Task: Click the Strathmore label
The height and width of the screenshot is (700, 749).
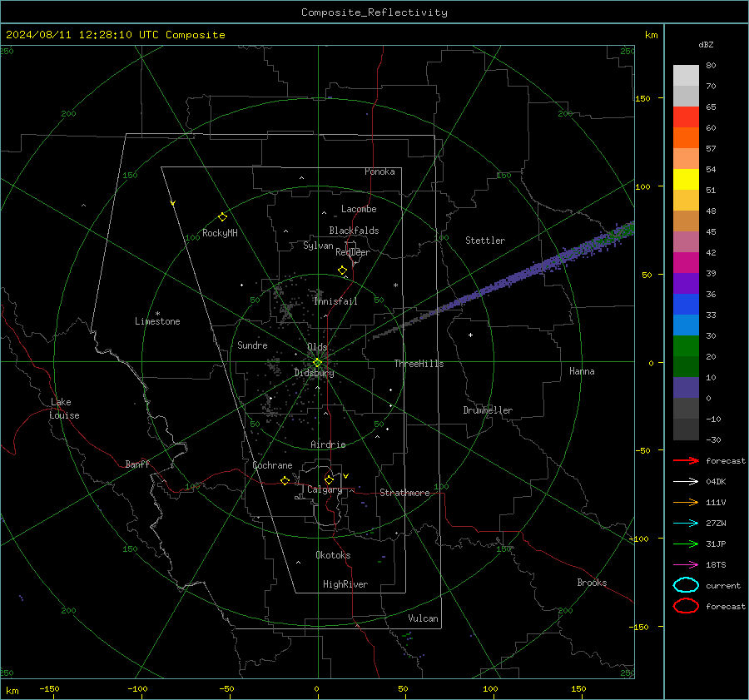Action: coord(404,493)
